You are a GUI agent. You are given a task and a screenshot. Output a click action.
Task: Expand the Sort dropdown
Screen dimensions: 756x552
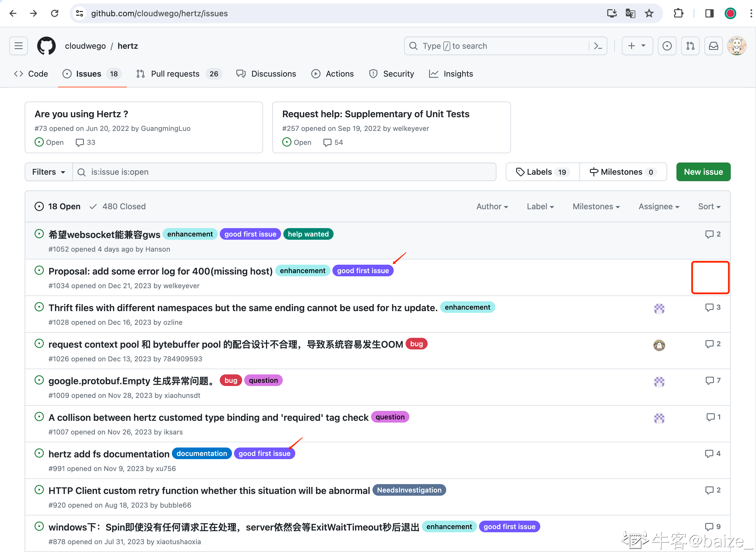(x=709, y=207)
